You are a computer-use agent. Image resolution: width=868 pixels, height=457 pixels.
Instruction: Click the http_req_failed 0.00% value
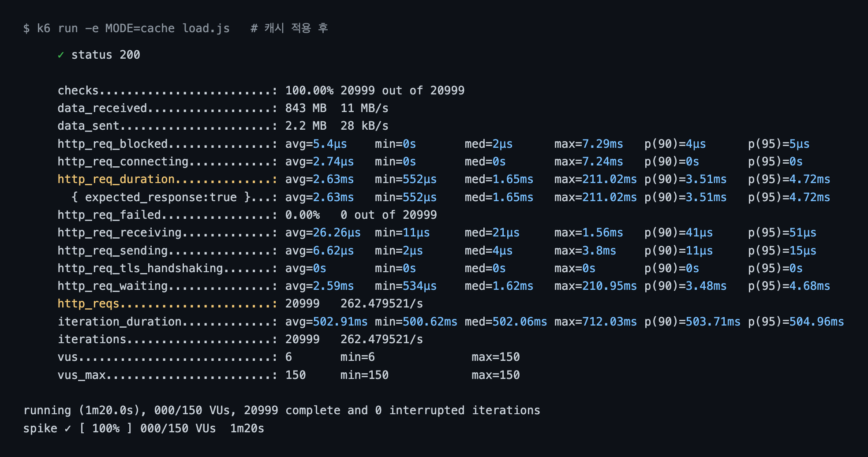click(302, 215)
